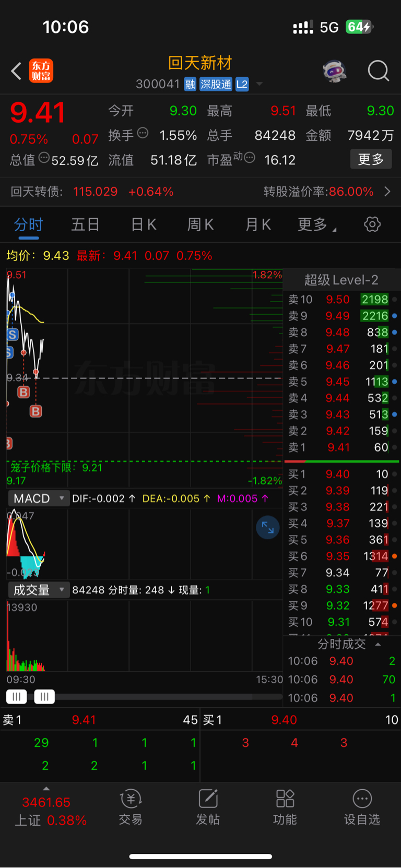This screenshot has height=868, width=401.
Task: Tap the 转股溢价率 86.00% label
Action: [319, 192]
